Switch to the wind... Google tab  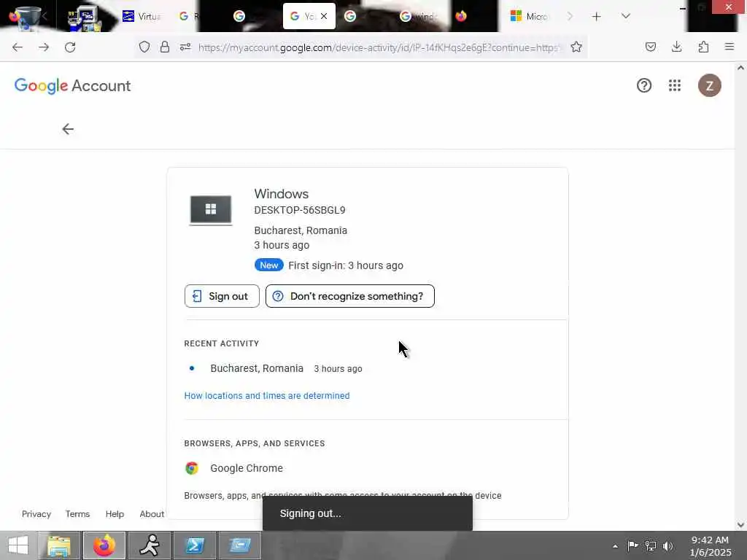[418, 16]
